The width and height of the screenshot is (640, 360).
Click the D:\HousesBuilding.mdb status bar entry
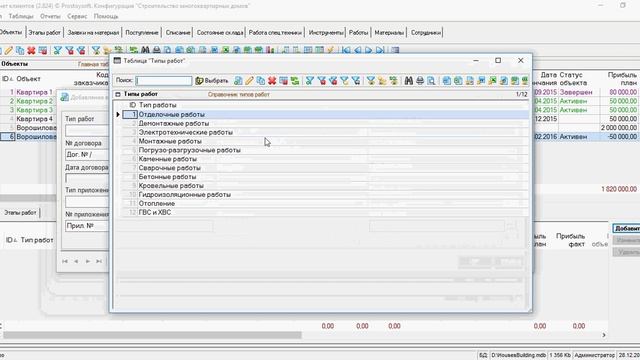coord(518,356)
